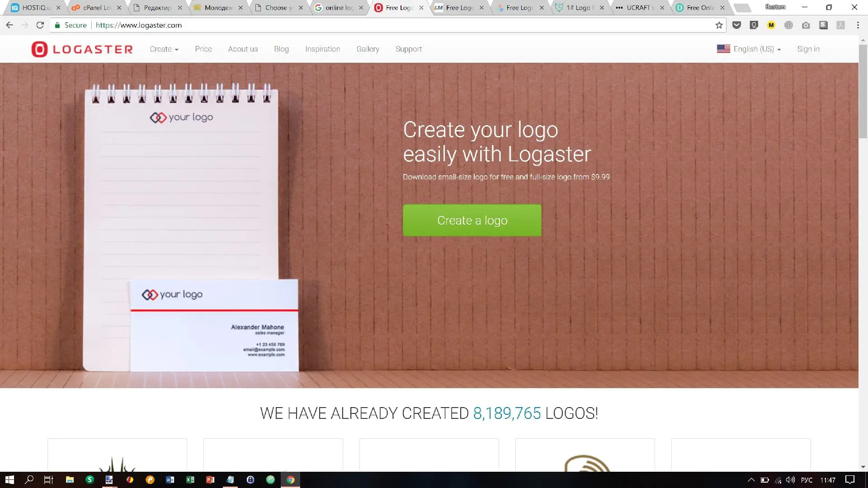The image size is (868, 488).
Task: Switch to the cPanel tab
Action: [x=96, y=8]
